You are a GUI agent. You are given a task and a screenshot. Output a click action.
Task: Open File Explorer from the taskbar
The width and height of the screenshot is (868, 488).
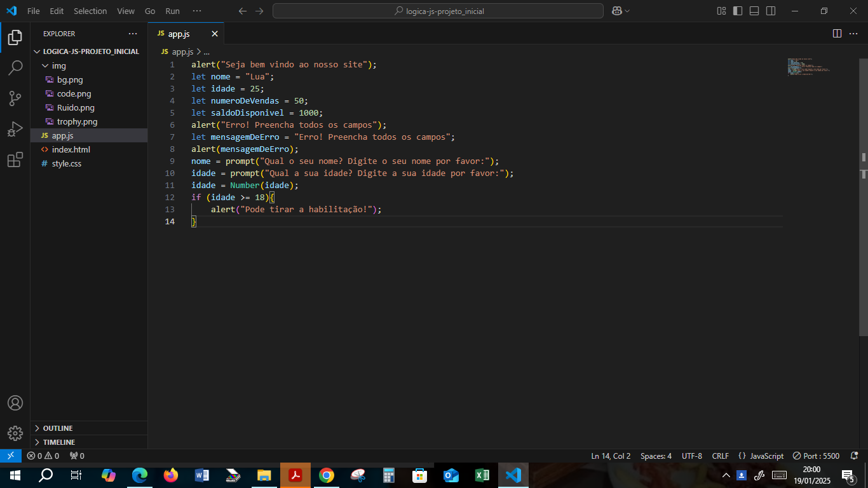pos(264,475)
